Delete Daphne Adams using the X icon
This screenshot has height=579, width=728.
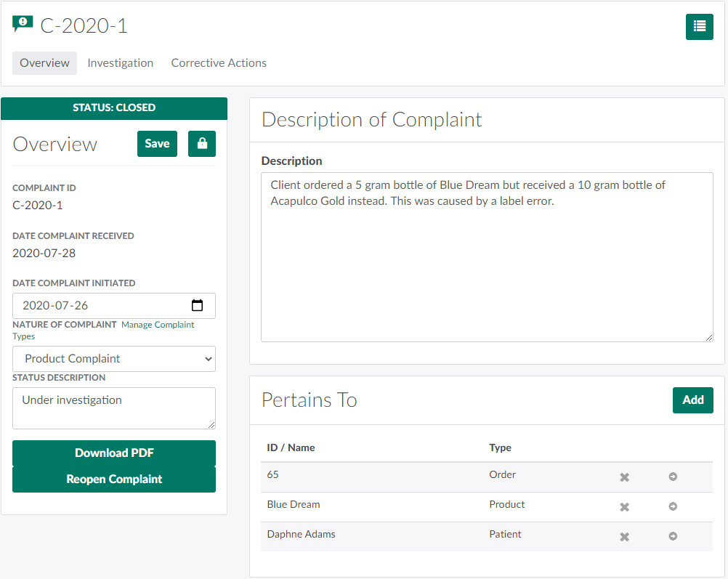tap(624, 537)
